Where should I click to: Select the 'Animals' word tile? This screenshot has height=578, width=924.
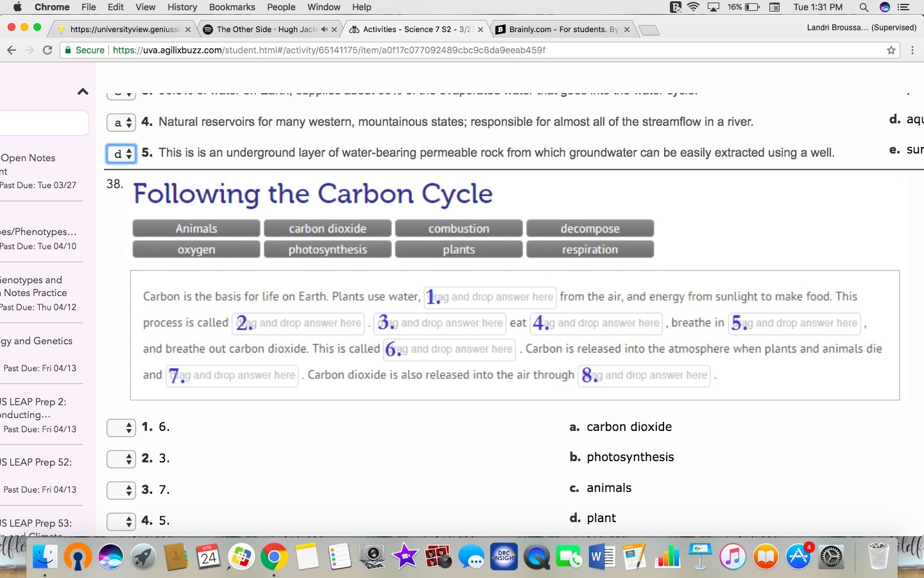(196, 229)
